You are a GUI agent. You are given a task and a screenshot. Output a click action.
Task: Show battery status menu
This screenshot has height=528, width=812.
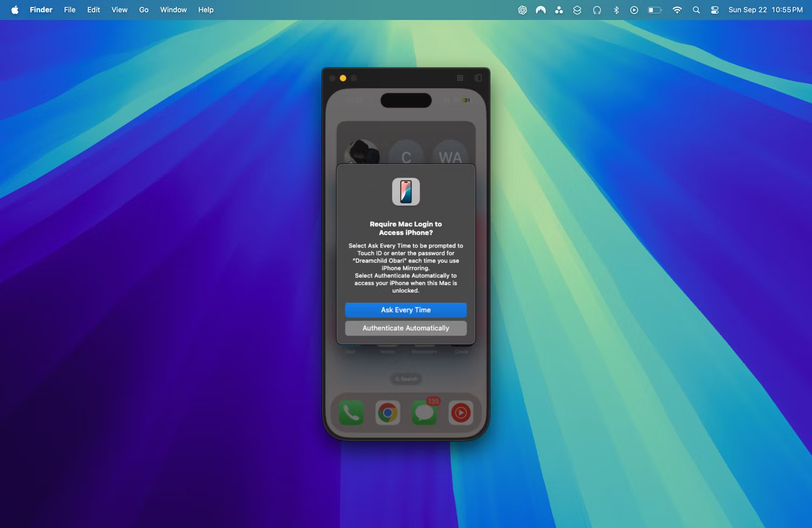coord(655,10)
